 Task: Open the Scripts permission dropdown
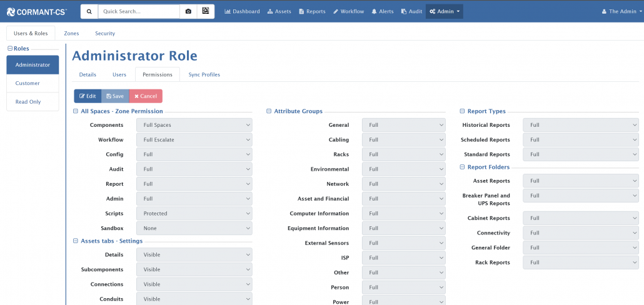[196, 213]
